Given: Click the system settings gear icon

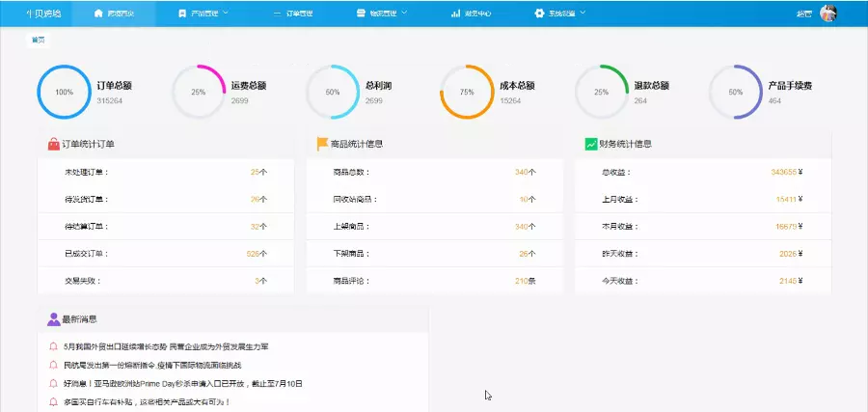Looking at the screenshot, I should click(x=539, y=14).
